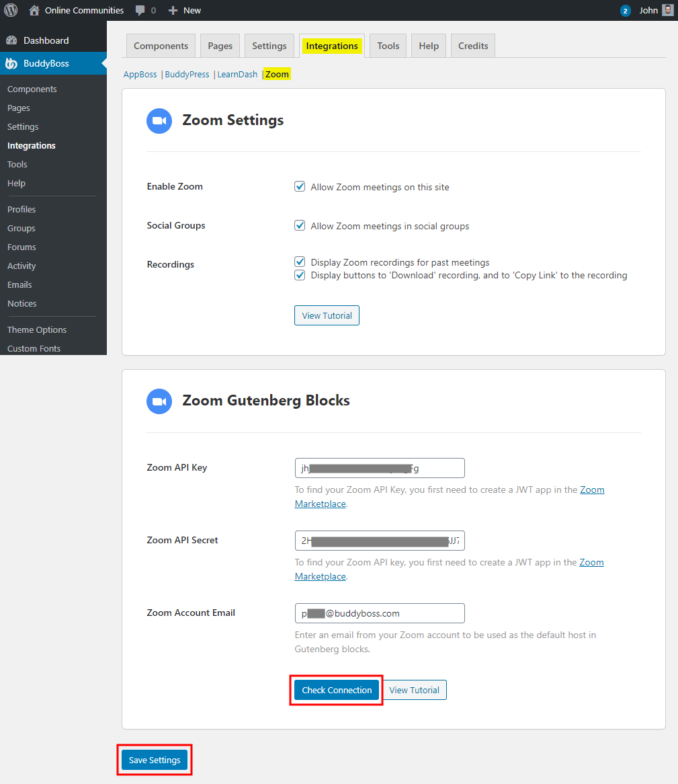Click the plus New icon
The height and width of the screenshot is (784, 678).
tap(173, 10)
